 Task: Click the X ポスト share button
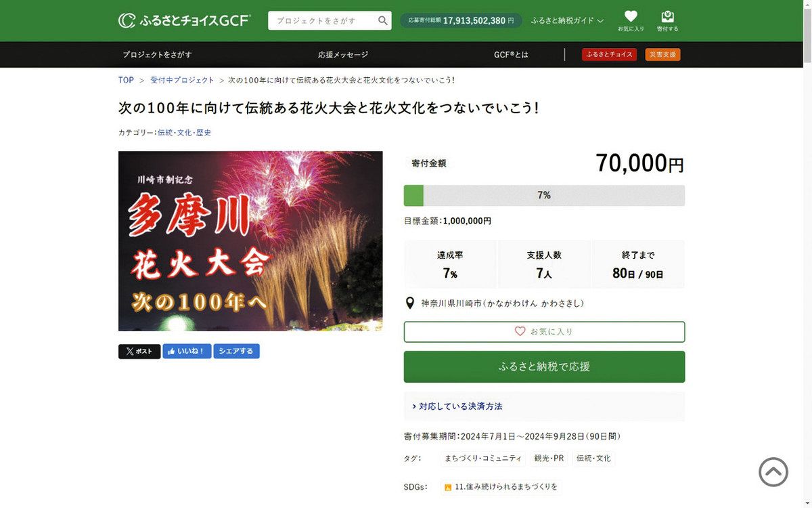coord(139,352)
